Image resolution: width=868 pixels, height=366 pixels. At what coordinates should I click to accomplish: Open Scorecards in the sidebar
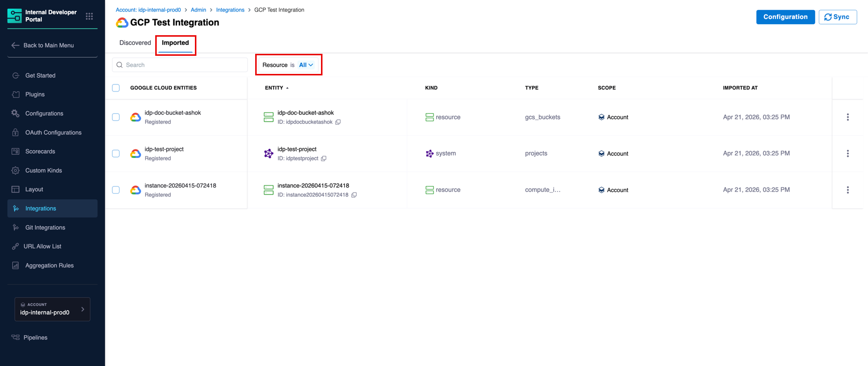coord(52,151)
